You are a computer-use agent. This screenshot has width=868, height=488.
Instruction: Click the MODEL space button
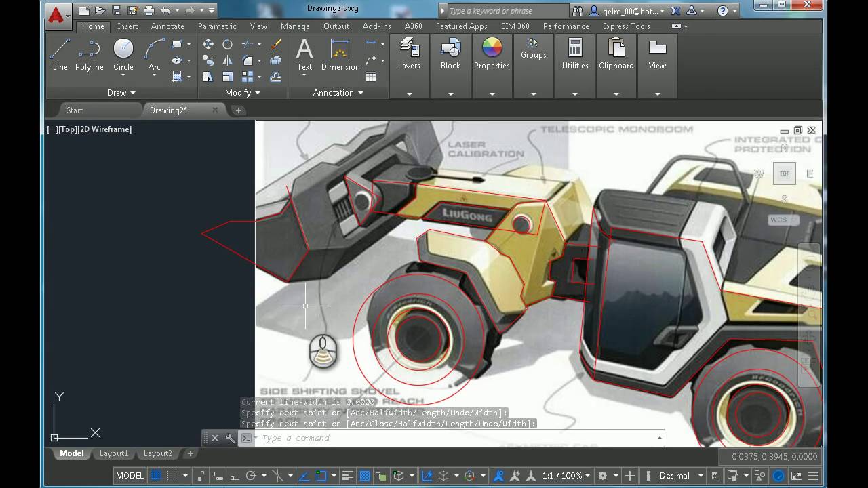130,476
